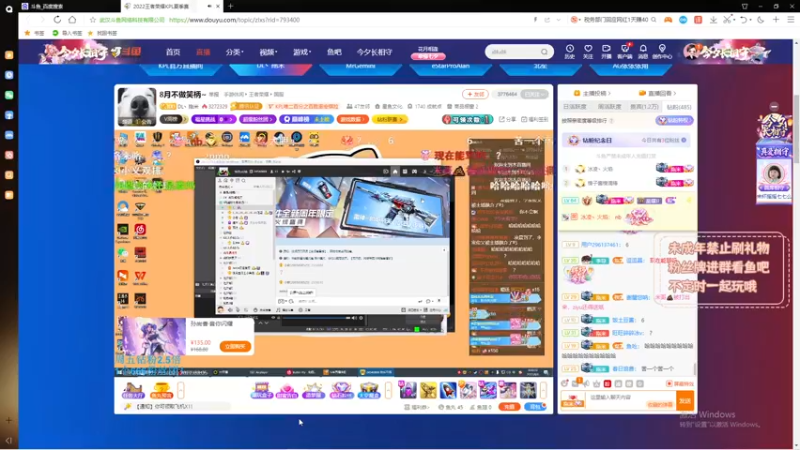Open 直播回看 in chat panel header

tap(657, 93)
